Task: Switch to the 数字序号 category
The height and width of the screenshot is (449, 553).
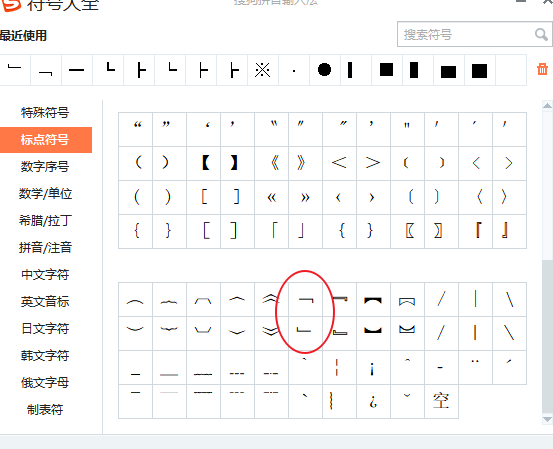Action: (45, 166)
